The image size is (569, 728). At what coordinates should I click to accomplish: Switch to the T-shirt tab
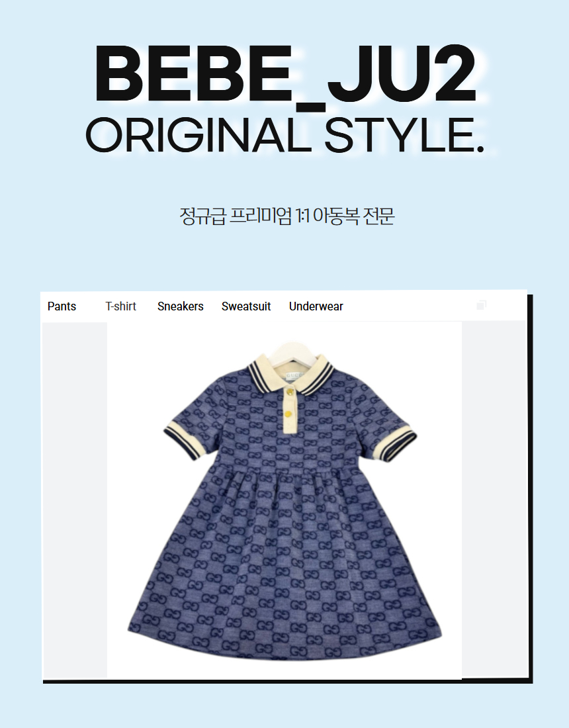[x=120, y=306]
